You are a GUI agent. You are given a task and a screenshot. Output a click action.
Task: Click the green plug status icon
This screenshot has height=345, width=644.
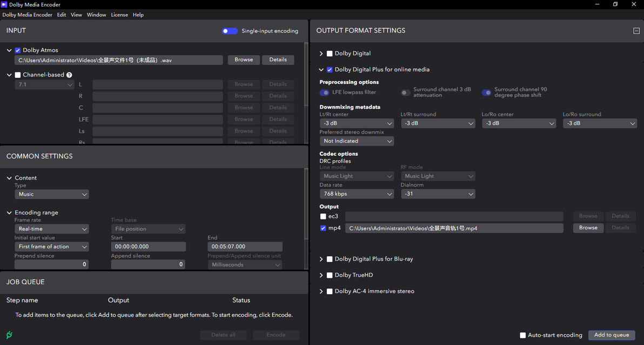point(9,335)
